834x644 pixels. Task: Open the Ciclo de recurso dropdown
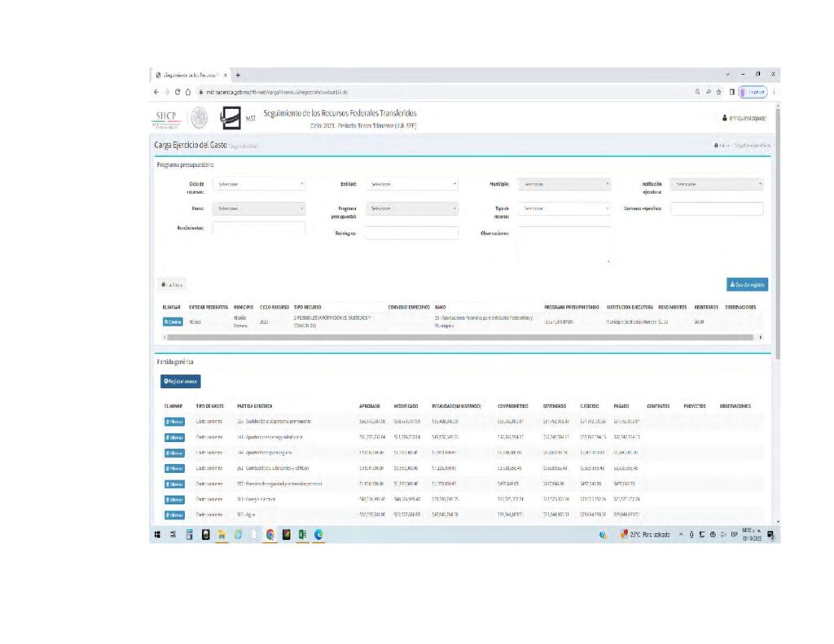point(259,184)
